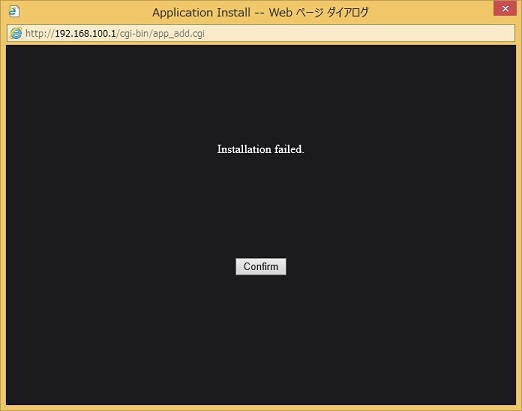Close the Application Install dialog
522x411 pixels.
[x=505, y=8]
